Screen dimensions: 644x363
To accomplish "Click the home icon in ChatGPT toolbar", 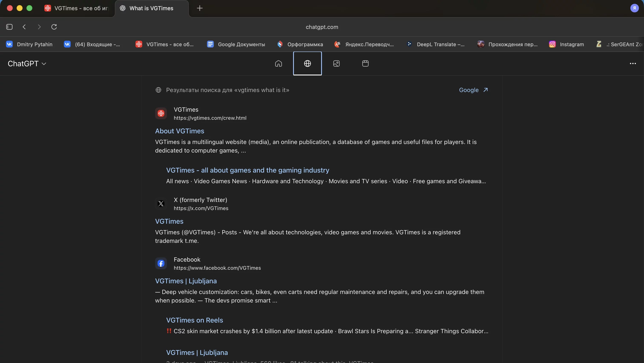I will [x=278, y=63].
